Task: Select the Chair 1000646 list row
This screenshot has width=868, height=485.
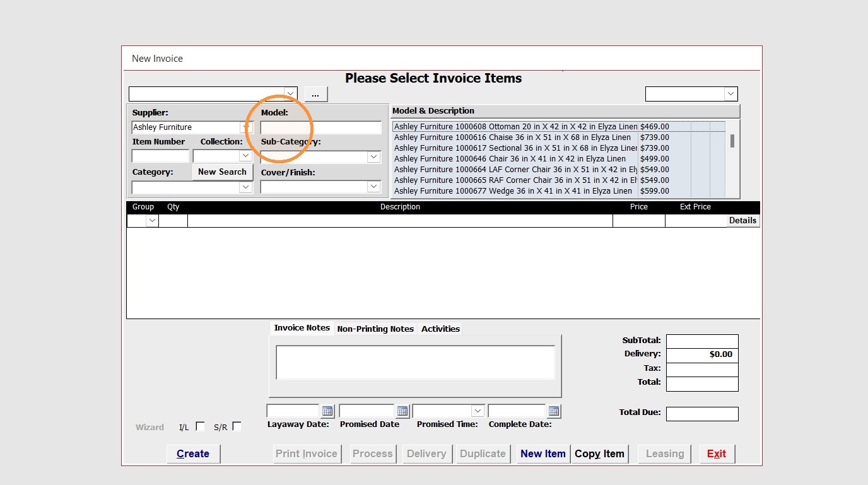Action: coord(558,159)
